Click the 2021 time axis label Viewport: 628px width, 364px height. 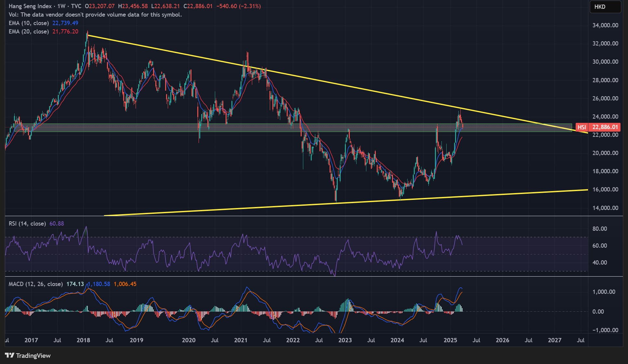pos(241,340)
